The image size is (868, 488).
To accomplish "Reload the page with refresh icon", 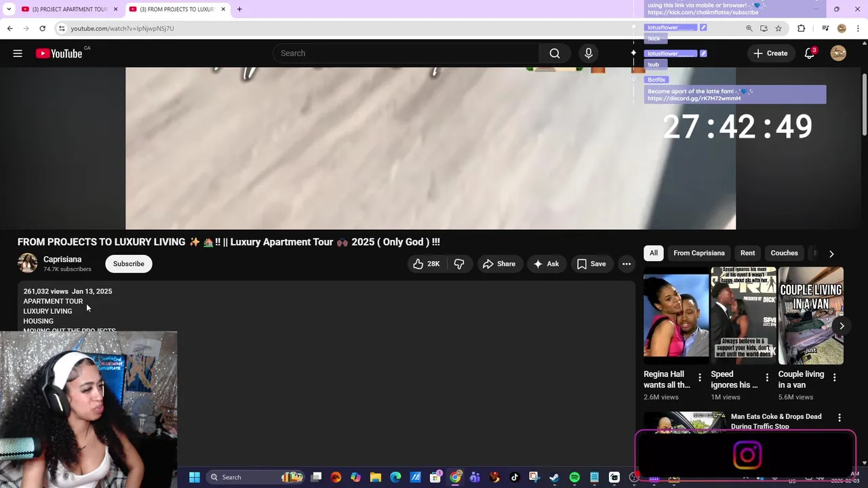I will (x=42, y=28).
